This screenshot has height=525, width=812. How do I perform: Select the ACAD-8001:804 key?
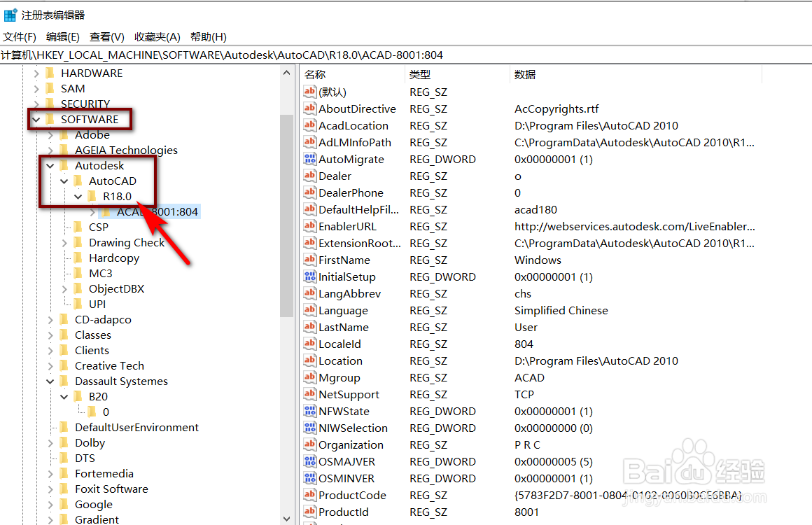coord(157,212)
